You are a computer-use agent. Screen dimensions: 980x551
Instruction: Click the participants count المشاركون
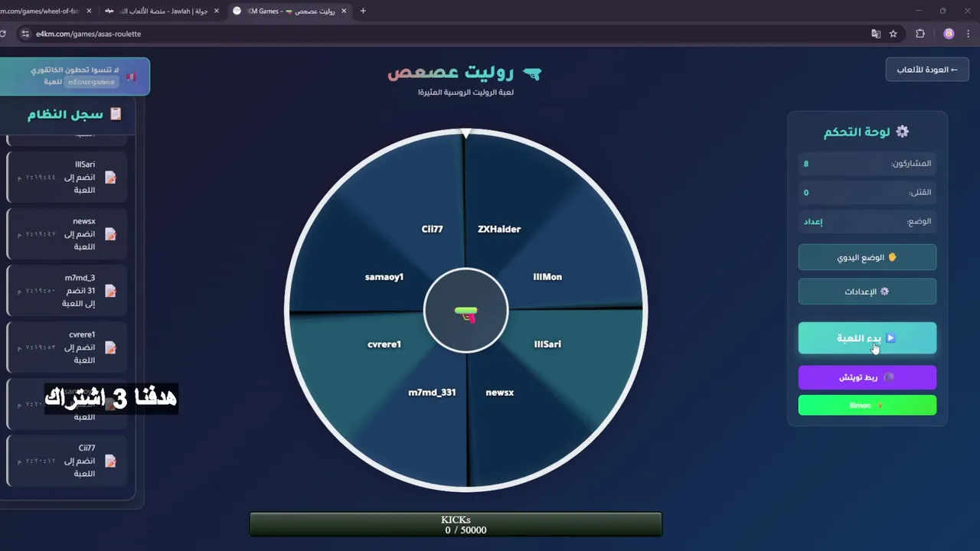click(x=867, y=164)
